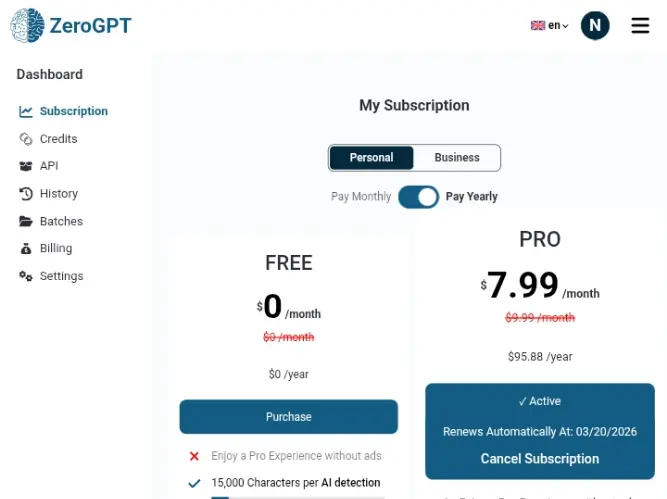
Task: Open the hamburger menu icon
Action: point(640,26)
